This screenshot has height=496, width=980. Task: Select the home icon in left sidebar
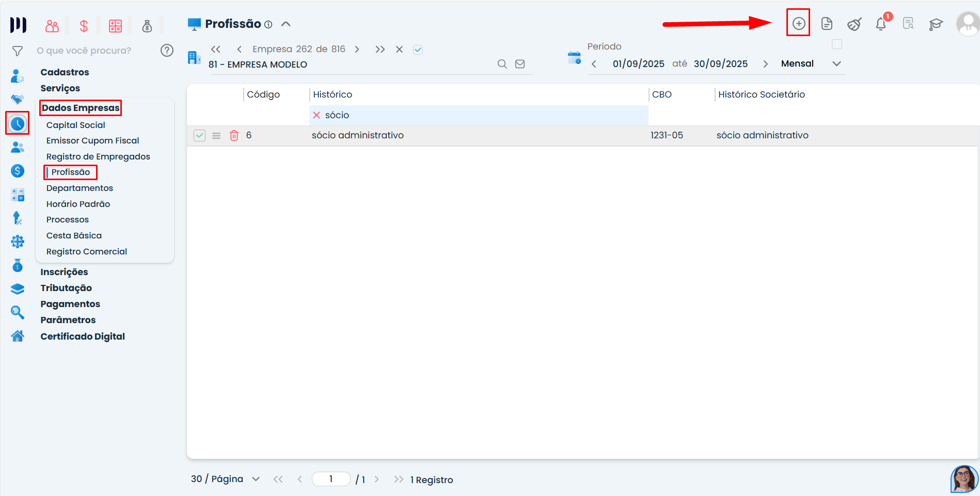(x=18, y=336)
